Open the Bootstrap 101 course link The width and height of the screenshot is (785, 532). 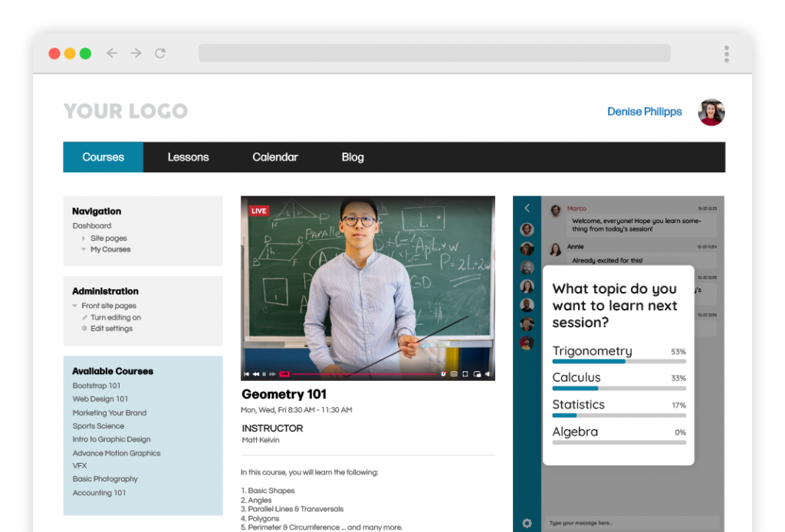pos(97,386)
